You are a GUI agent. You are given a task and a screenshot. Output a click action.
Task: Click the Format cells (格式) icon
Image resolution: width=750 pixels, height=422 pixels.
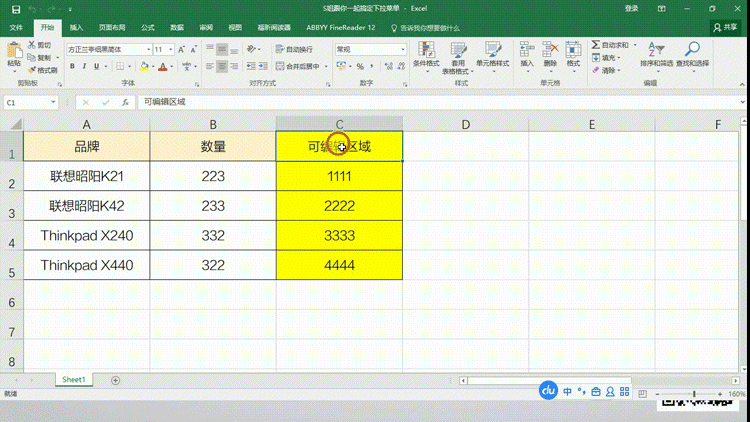[573, 49]
